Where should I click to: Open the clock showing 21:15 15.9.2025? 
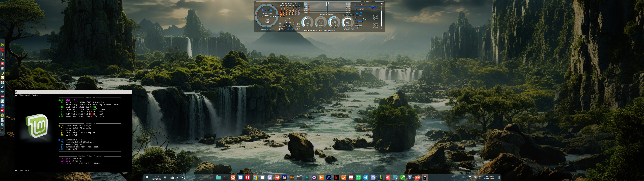pos(156,177)
